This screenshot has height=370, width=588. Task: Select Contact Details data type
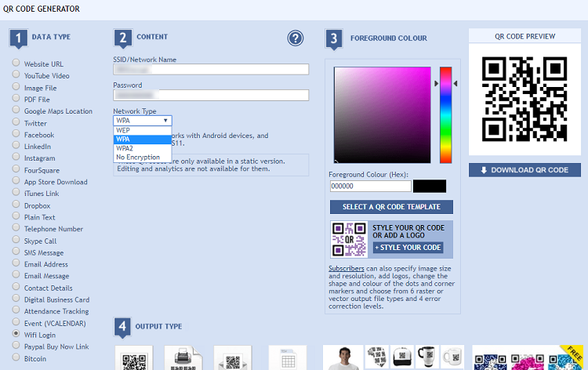tap(16, 287)
